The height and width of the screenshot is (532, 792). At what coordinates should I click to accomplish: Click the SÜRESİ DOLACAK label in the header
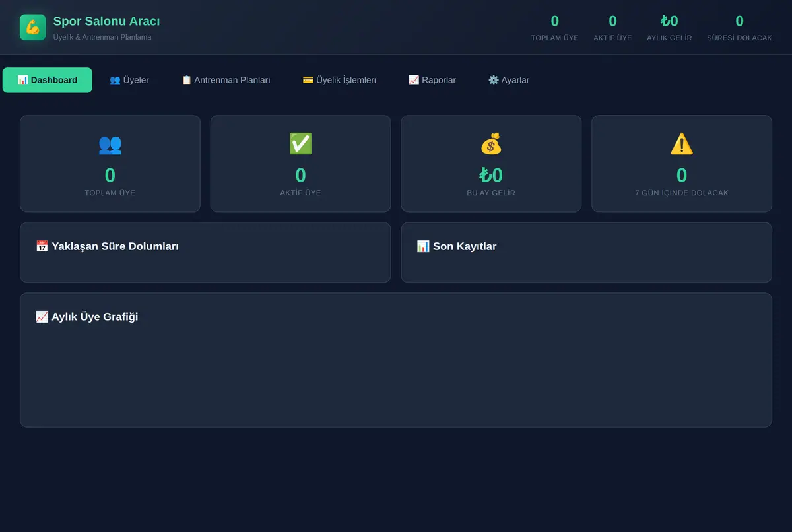739,38
